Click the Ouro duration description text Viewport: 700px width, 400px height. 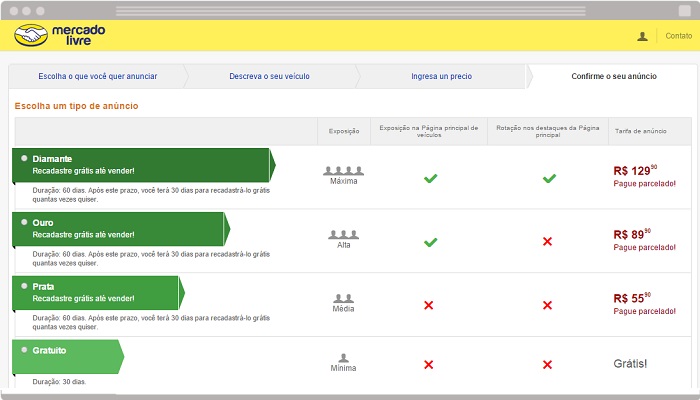tap(151, 258)
